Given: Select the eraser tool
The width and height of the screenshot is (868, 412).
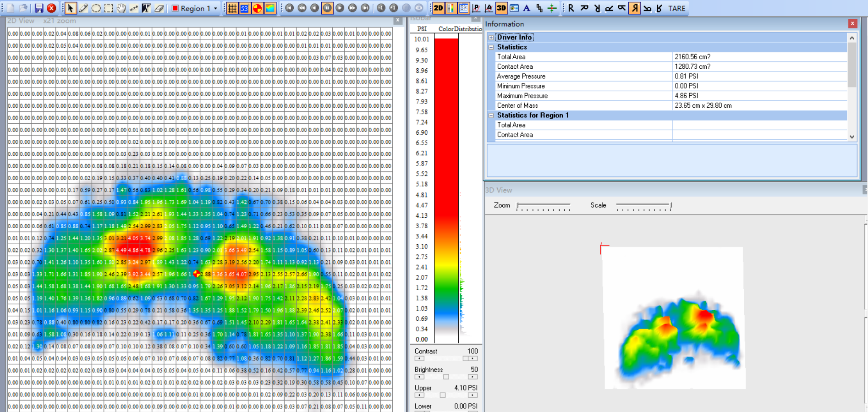Looking at the screenshot, I should coord(159,8).
